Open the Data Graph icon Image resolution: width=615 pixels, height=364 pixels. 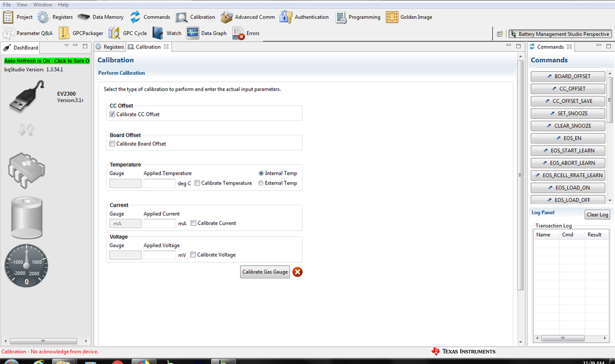pyautogui.click(x=192, y=33)
